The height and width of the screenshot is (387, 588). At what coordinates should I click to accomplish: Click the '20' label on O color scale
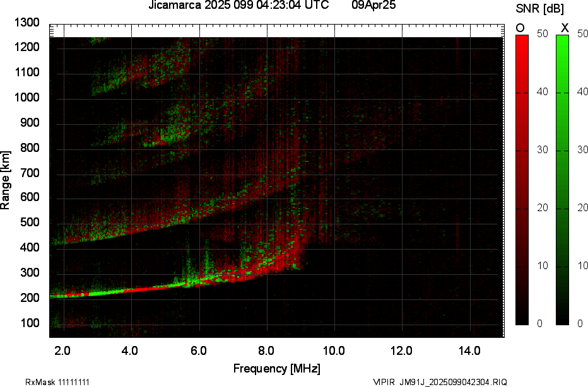(x=543, y=208)
